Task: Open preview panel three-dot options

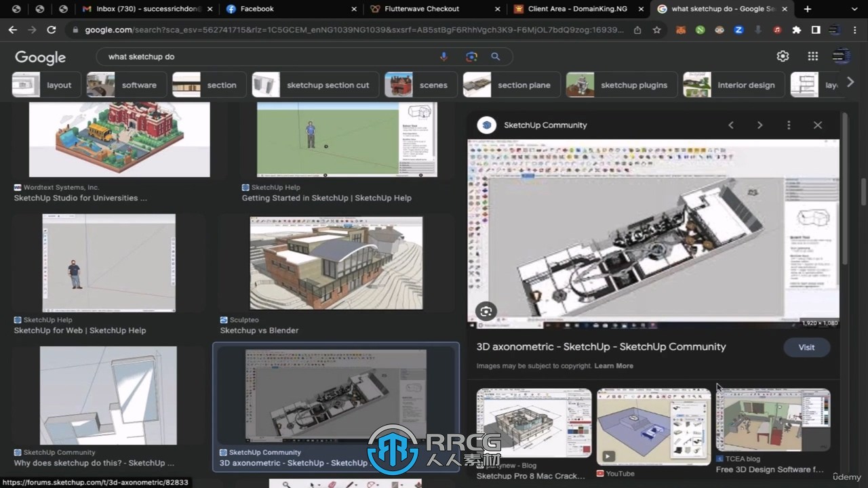Action: coord(789,125)
